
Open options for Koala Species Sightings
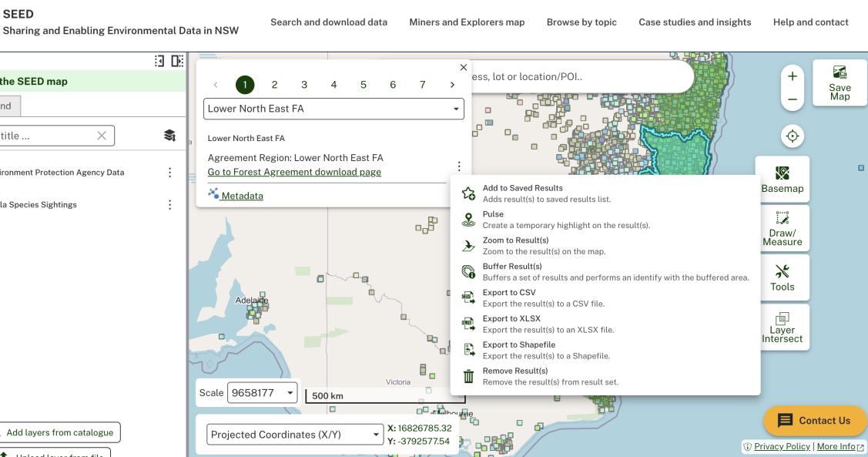coord(170,205)
